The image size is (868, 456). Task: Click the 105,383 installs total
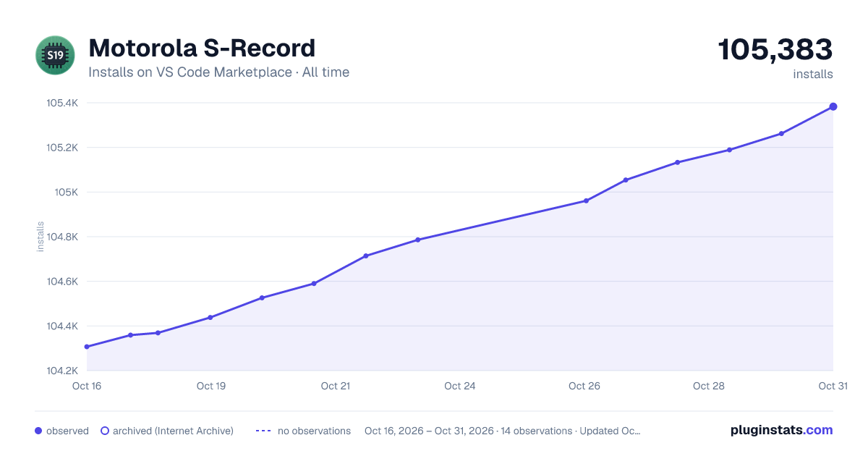coord(775,50)
